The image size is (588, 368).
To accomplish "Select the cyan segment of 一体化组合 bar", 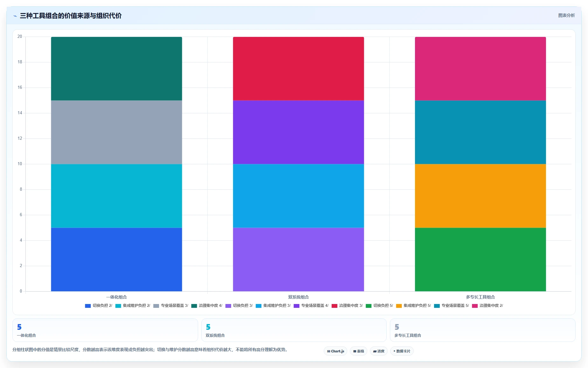I will click(116, 196).
